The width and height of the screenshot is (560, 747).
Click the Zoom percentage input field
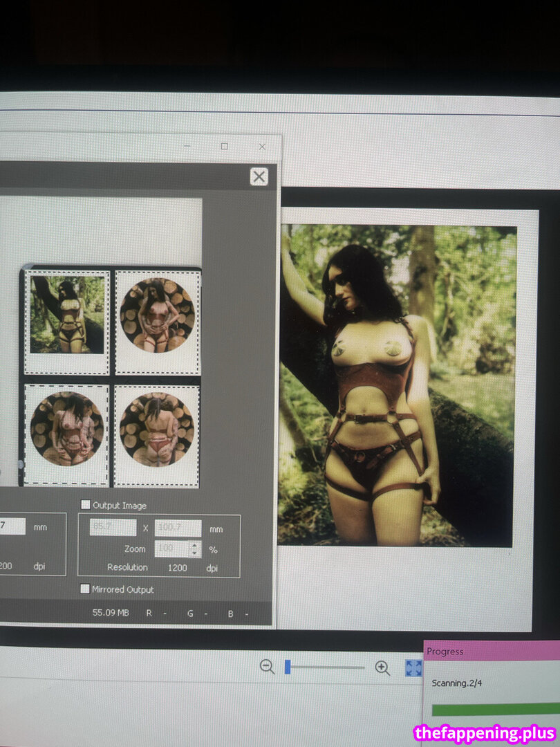tap(170, 548)
